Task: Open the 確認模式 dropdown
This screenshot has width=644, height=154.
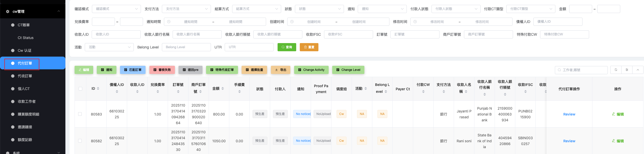Action: pos(116,9)
